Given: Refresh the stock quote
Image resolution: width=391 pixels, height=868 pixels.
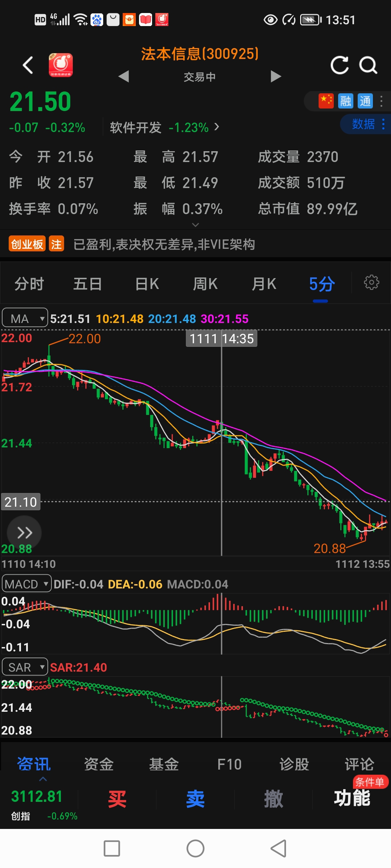Looking at the screenshot, I should point(340,65).
